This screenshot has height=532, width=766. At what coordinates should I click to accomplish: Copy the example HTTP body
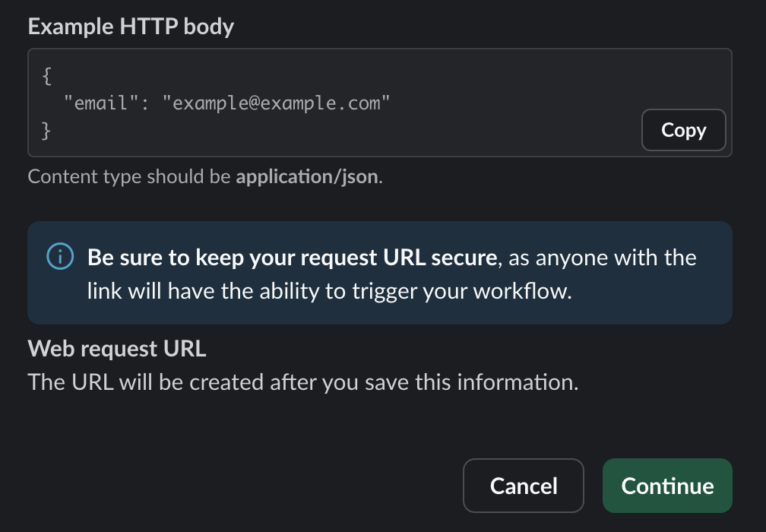[683, 131]
